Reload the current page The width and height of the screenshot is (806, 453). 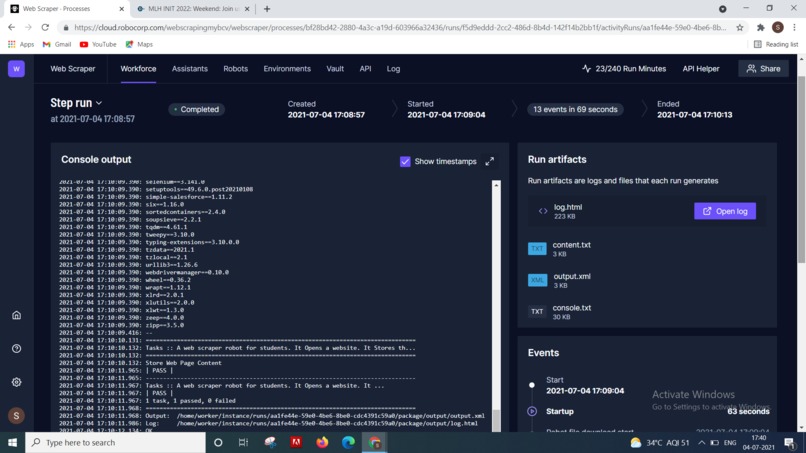(x=45, y=27)
